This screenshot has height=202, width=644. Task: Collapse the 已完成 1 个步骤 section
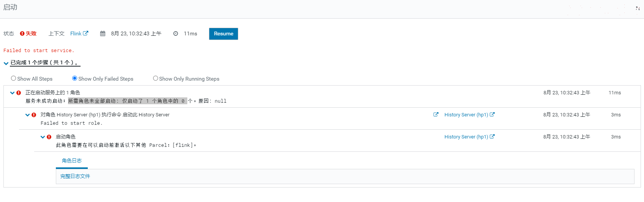pos(6,63)
